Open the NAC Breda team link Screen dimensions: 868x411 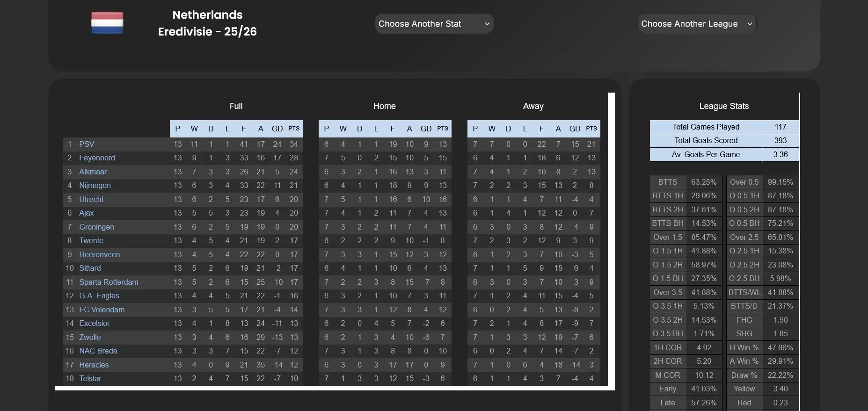[x=98, y=351]
